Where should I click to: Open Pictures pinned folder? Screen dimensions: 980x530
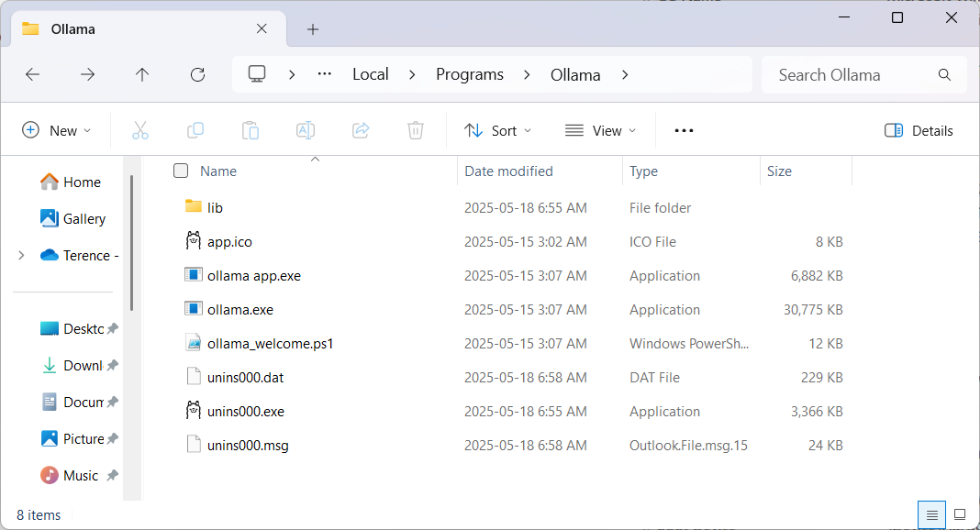point(79,439)
